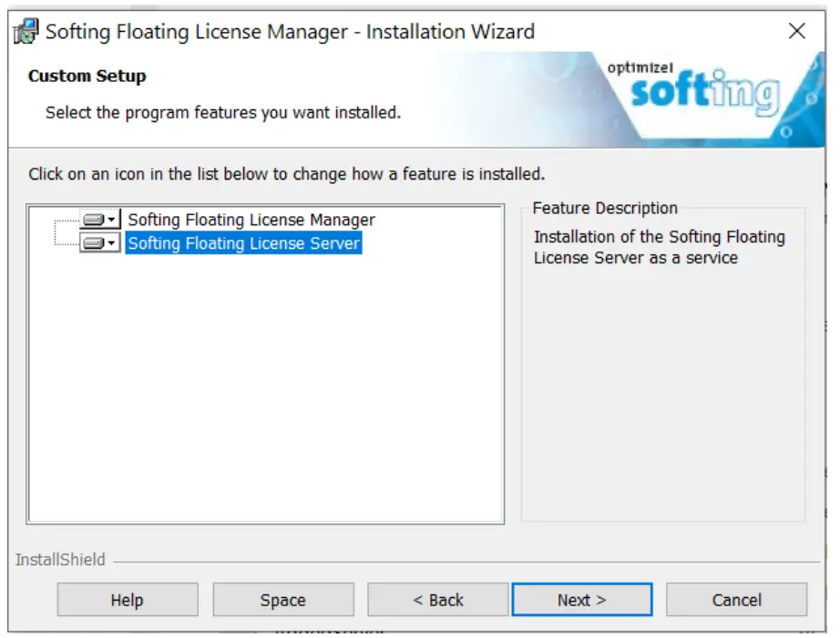Click the Help button

pos(128,600)
